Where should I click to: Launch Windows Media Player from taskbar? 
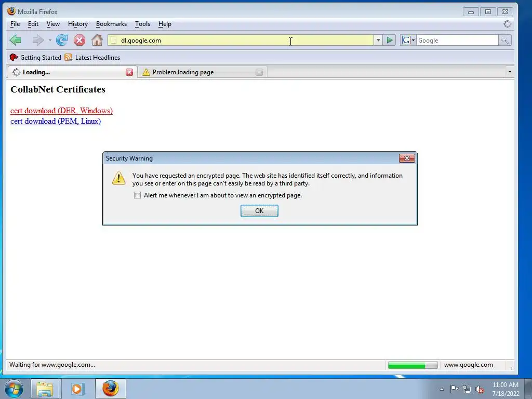tap(77, 389)
